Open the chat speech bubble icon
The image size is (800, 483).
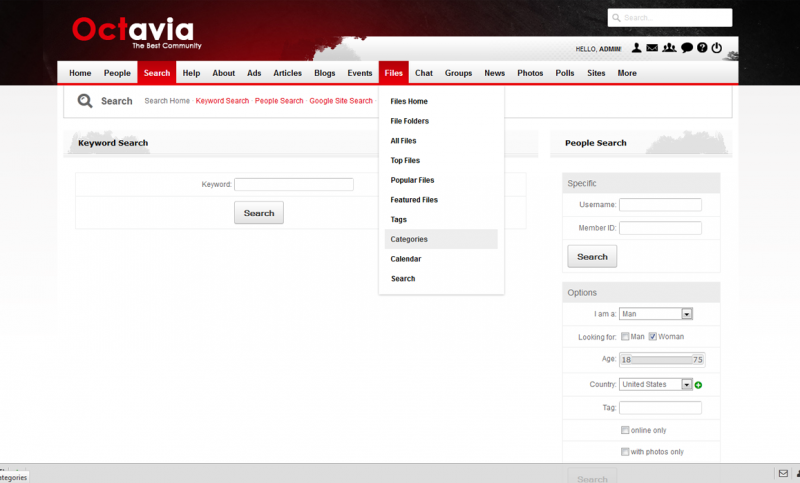pos(687,48)
